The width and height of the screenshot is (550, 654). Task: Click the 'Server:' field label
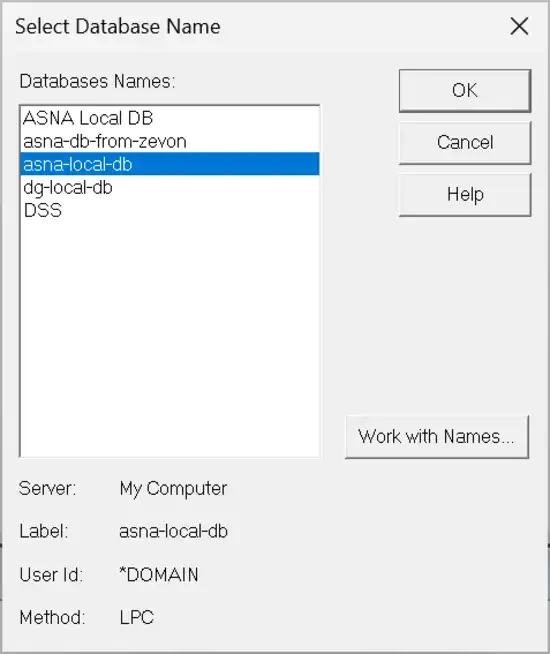click(48, 488)
